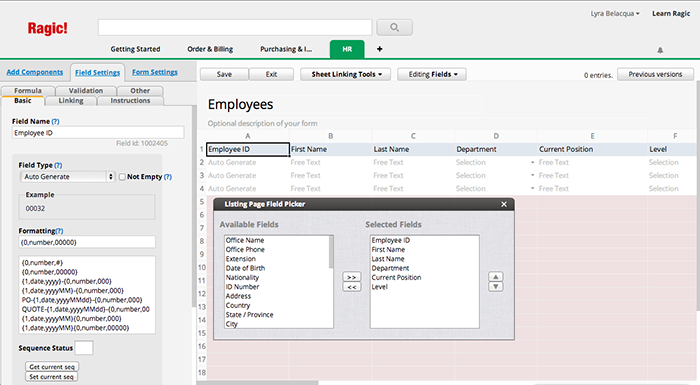The width and height of the screenshot is (700, 385).
Task: Open notifications bell icon
Action: coord(660,50)
